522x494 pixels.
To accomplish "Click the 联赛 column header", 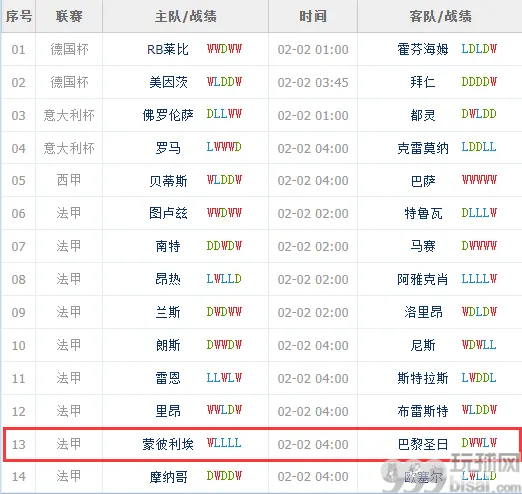I will tap(69, 16).
